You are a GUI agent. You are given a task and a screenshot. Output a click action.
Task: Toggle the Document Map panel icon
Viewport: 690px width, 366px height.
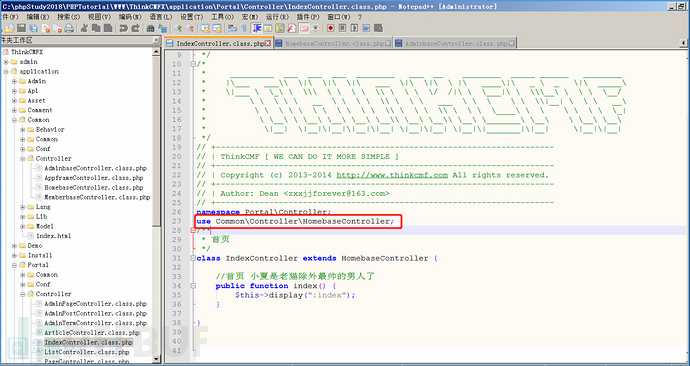pyautogui.click(x=279, y=28)
